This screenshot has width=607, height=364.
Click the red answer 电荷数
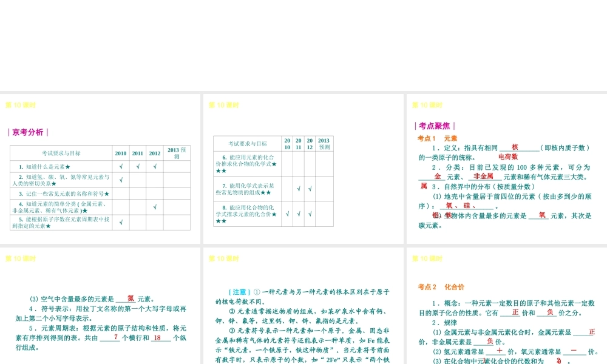click(x=508, y=157)
